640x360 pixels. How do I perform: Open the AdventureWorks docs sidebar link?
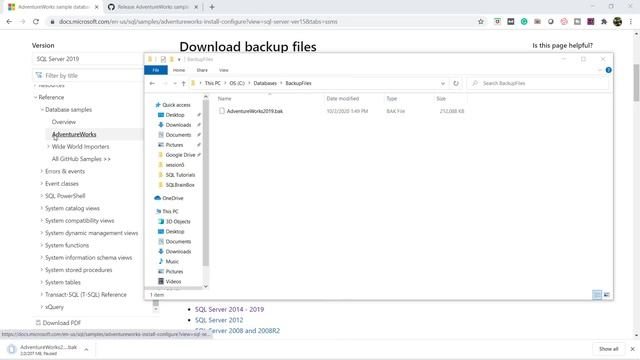(74, 134)
